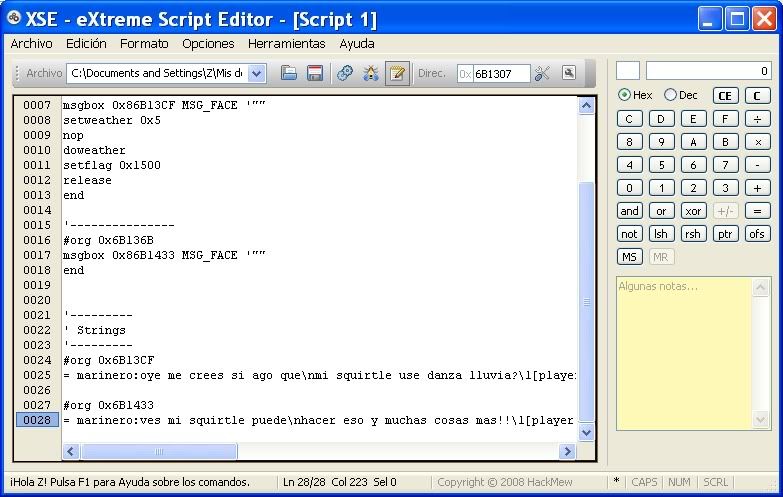Click the debug icon beside compile

[x=371, y=73]
